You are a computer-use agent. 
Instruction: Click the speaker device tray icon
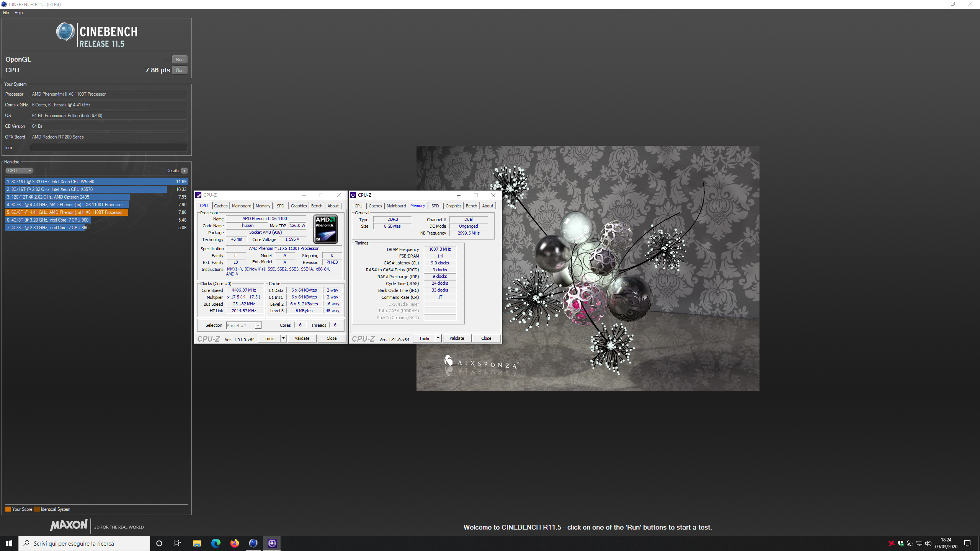910,543
